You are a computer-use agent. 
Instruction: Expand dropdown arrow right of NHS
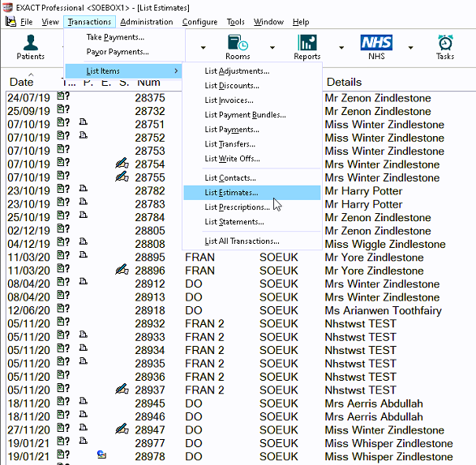coord(410,48)
